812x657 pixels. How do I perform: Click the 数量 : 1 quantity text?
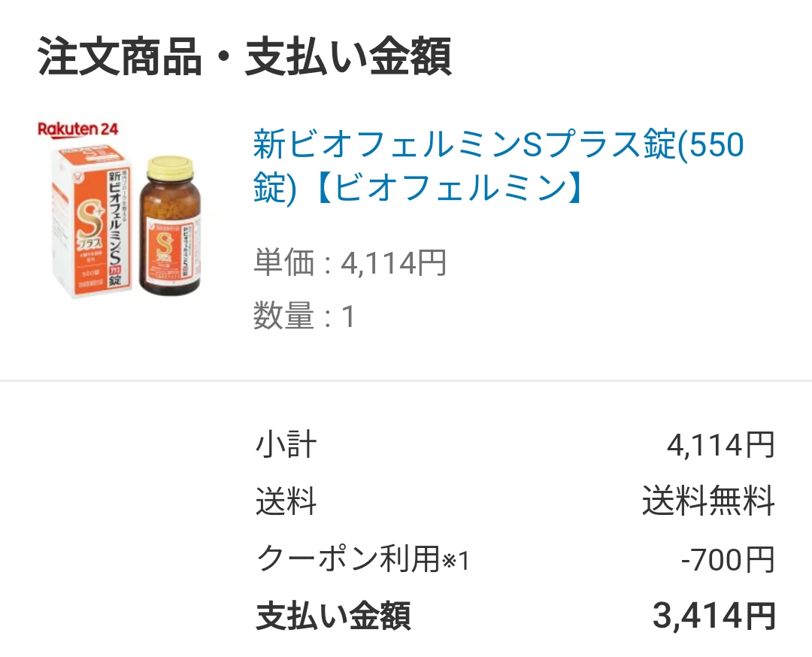pos(304,316)
